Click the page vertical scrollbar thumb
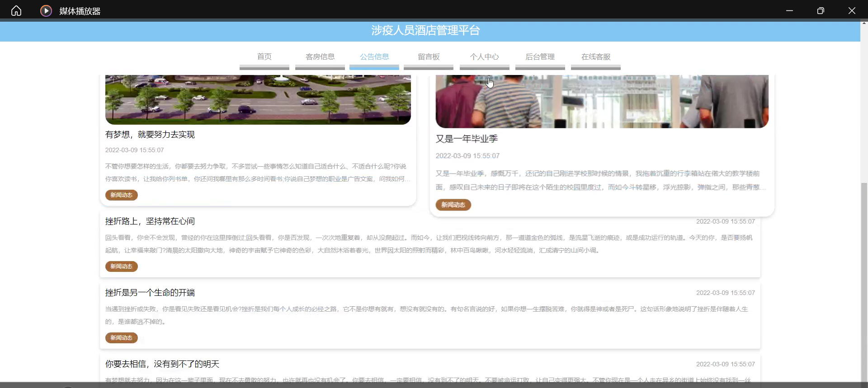Screen dimensions: 868x388 click(x=864, y=282)
